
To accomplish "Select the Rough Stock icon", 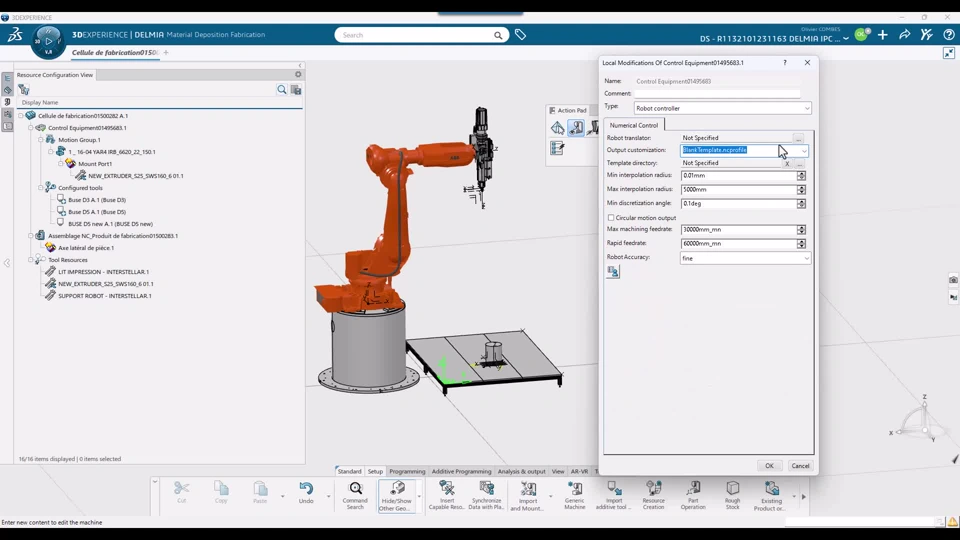I will [x=732, y=489].
